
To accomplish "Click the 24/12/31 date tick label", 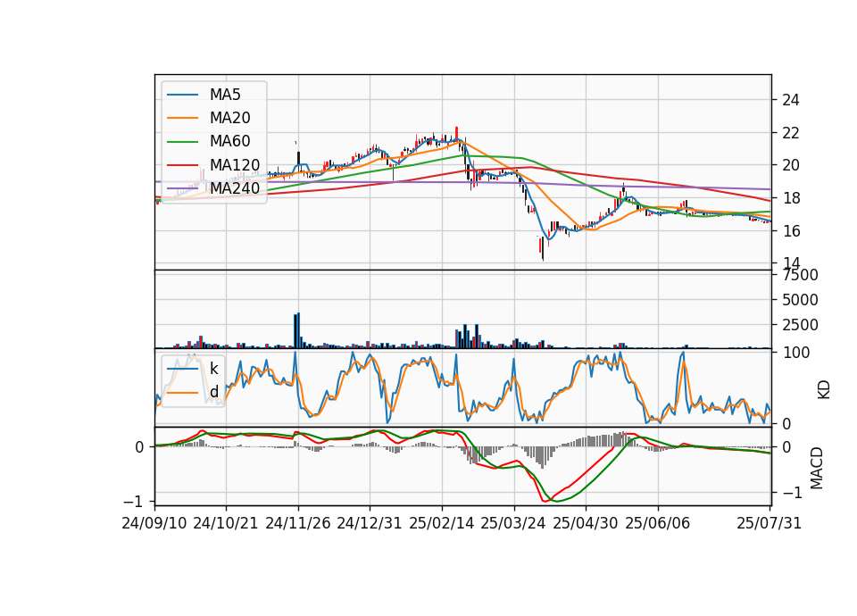I will click(370, 523).
